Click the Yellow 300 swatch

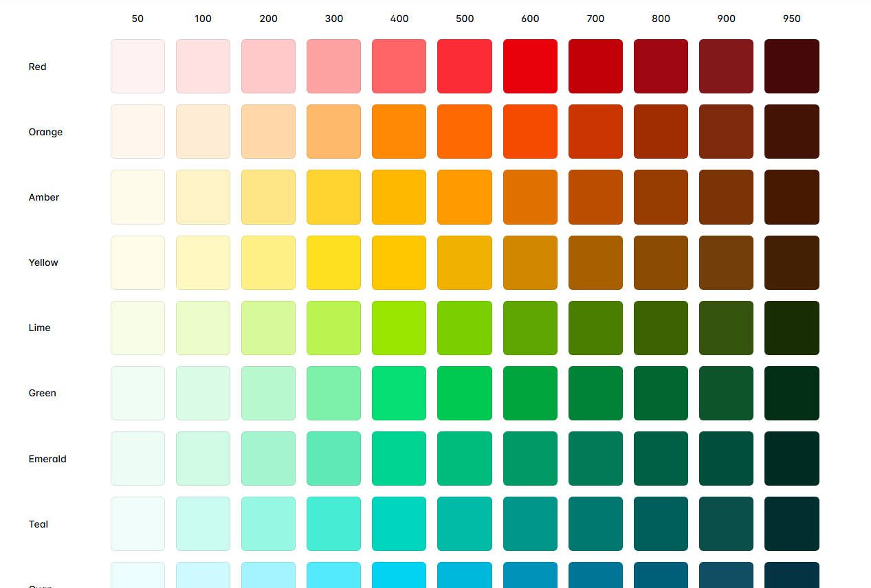pyautogui.click(x=333, y=262)
